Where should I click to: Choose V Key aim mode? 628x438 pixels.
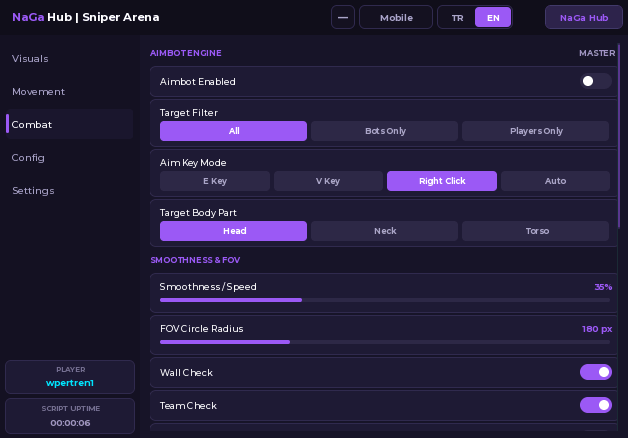pos(328,181)
